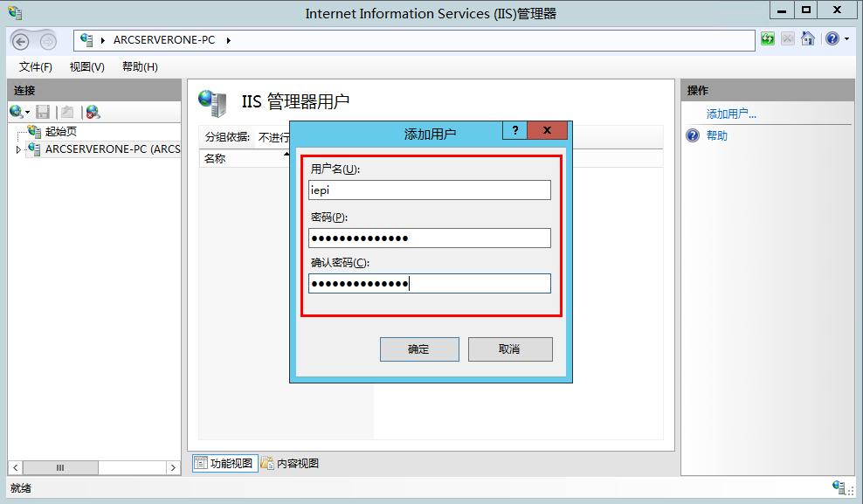
Task: Cancel dialog with 取消 button
Action: coord(510,349)
